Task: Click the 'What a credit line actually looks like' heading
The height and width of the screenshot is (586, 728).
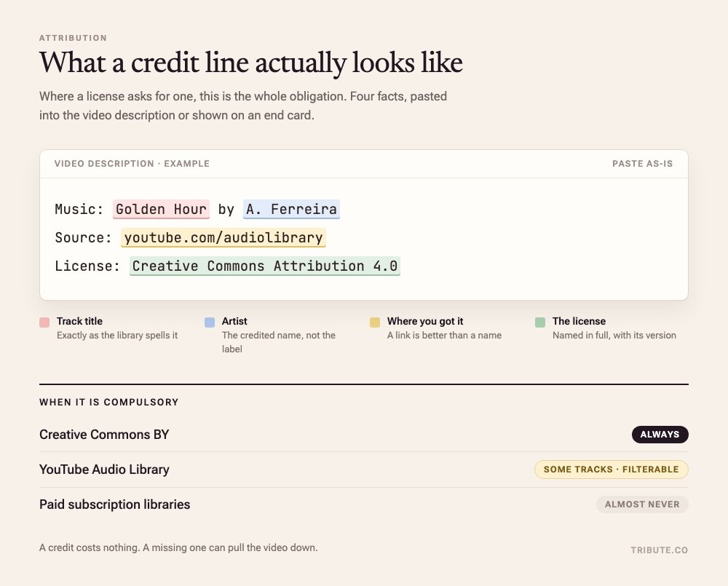Action: (x=251, y=63)
